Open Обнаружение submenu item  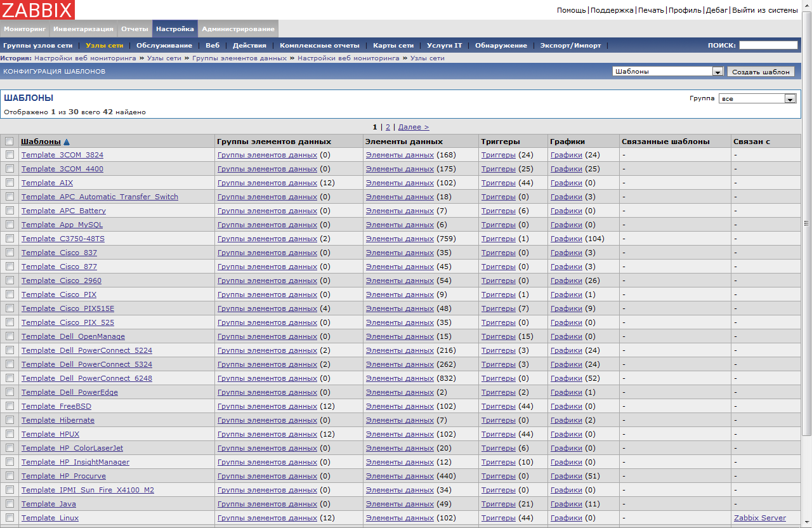coord(501,46)
